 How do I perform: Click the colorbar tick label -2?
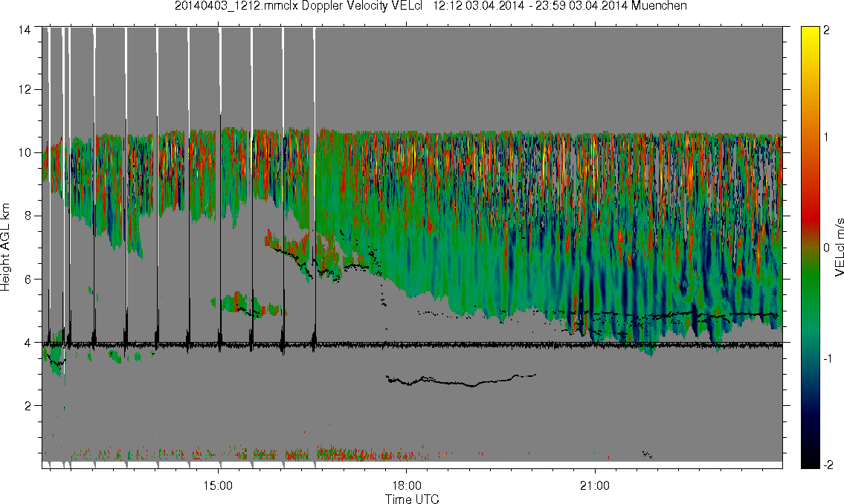coord(828,465)
